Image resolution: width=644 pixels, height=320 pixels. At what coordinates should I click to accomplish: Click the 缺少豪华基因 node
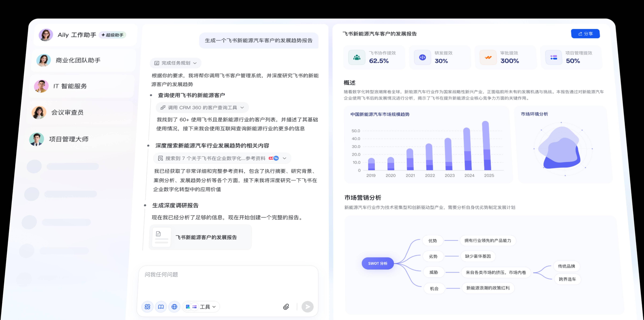click(x=478, y=256)
